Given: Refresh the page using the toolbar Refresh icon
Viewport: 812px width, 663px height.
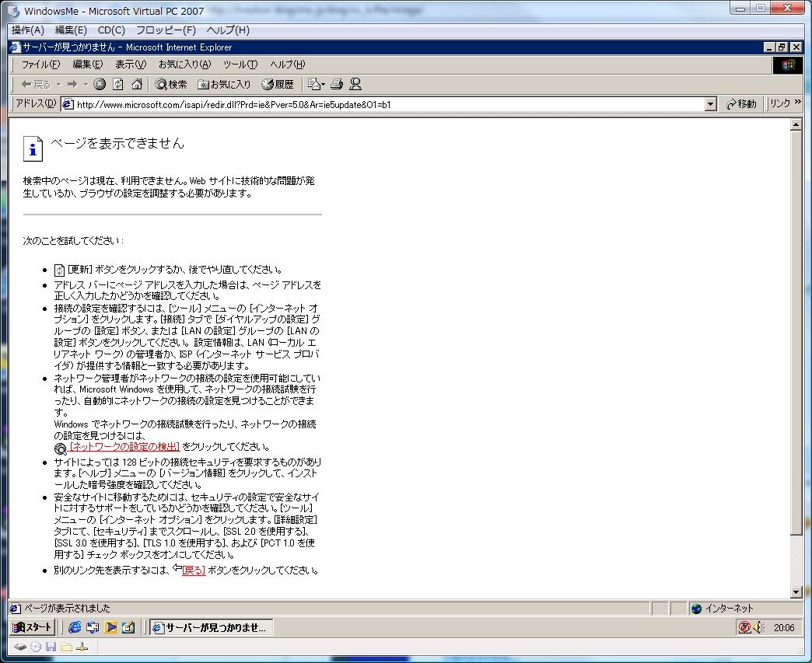Looking at the screenshot, I should pos(118,84).
